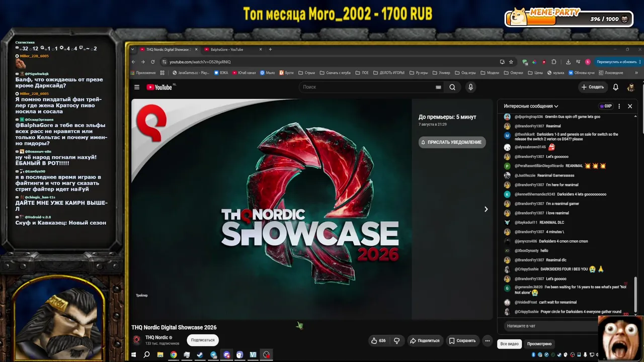Advance to next with the right arrow on player
The image size is (644, 362).
486,209
